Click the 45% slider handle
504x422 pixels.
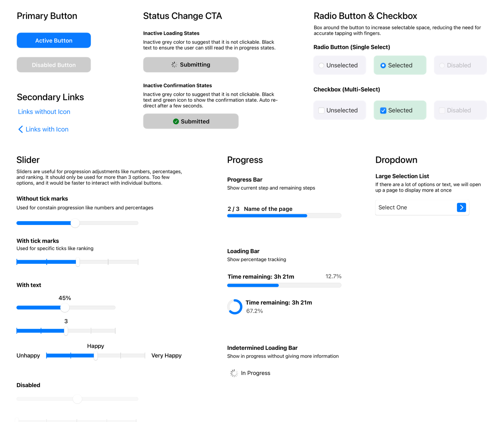tap(65, 308)
